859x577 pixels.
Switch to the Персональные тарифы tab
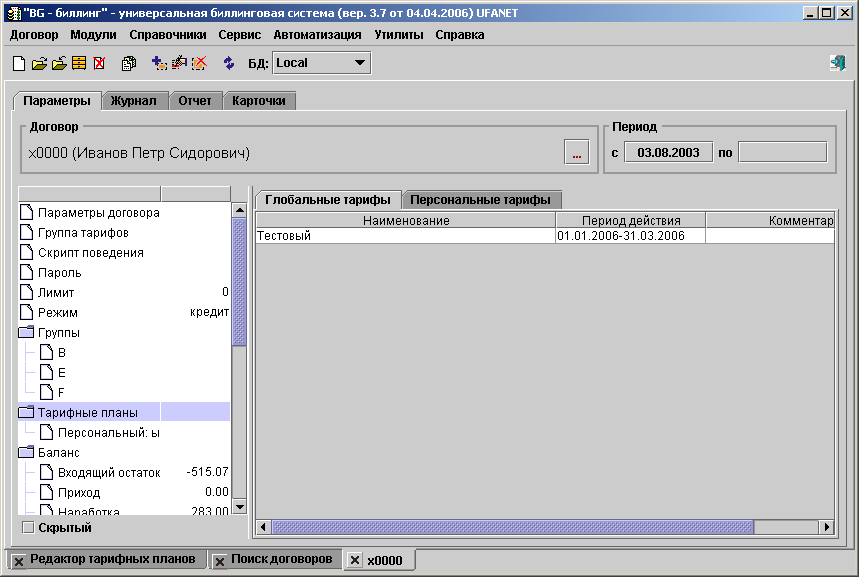(480, 199)
